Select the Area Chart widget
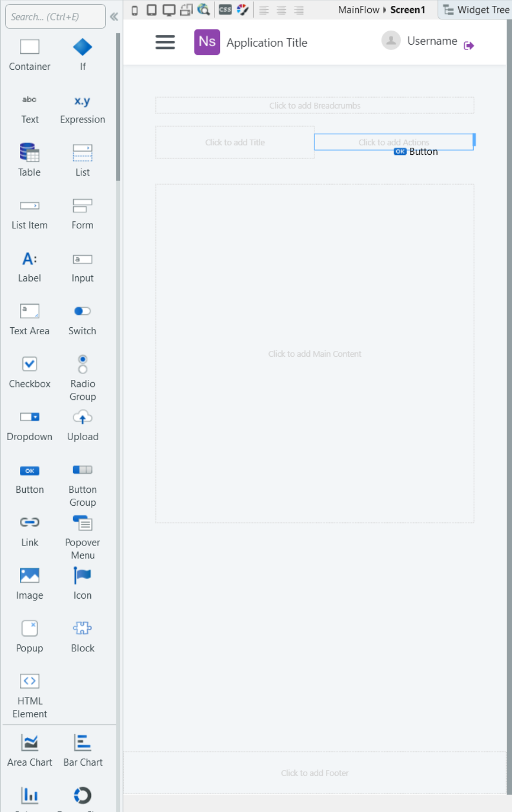 pos(30,751)
